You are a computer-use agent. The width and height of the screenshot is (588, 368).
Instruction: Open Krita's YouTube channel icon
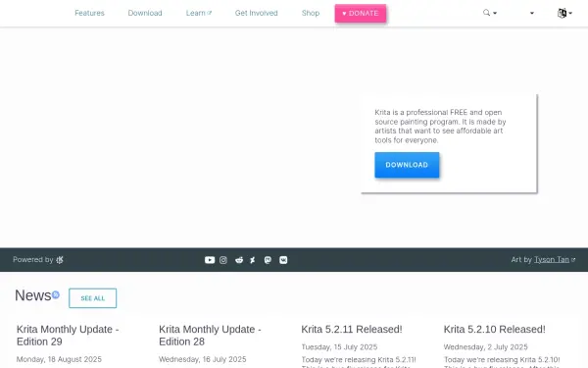pos(210,260)
